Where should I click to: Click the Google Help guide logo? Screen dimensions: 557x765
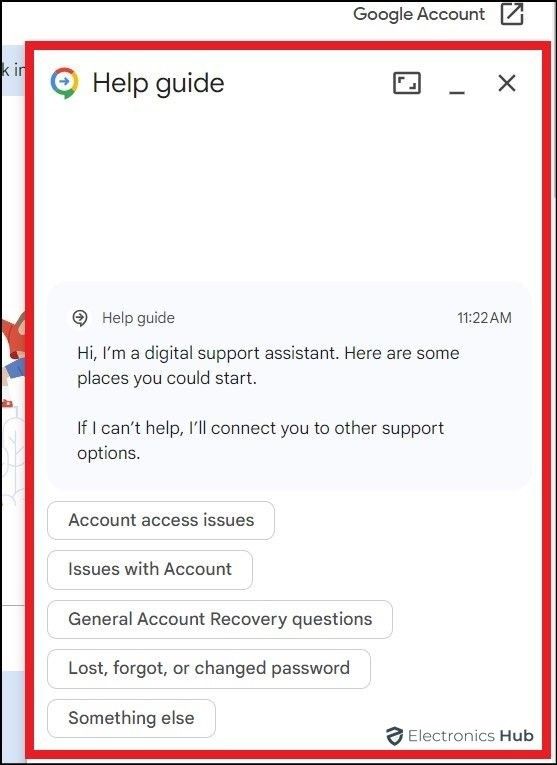(64, 83)
